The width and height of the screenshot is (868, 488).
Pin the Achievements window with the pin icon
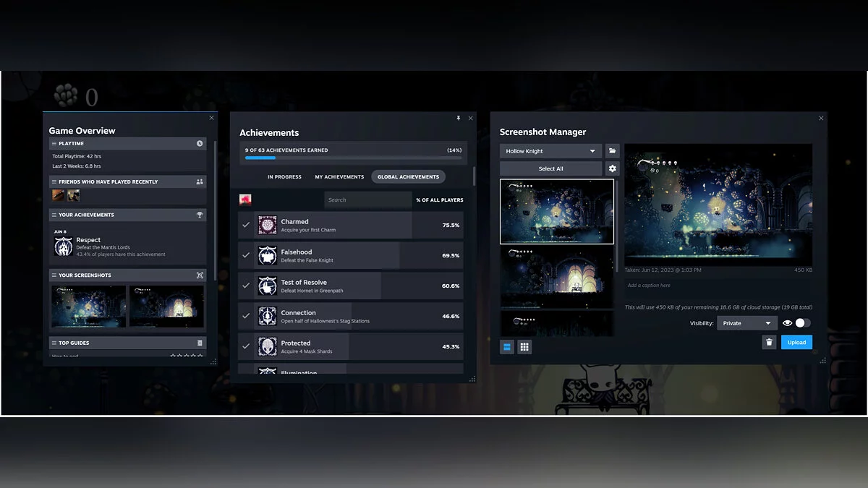(x=458, y=118)
